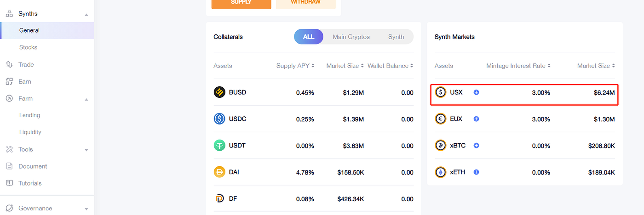Click the DF token icon
This screenshot has height=215, width=644.
(219, 199)
